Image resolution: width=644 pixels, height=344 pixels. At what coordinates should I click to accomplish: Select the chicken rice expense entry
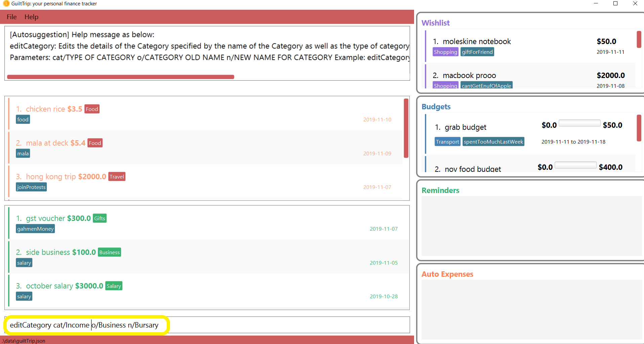point(205,114)
